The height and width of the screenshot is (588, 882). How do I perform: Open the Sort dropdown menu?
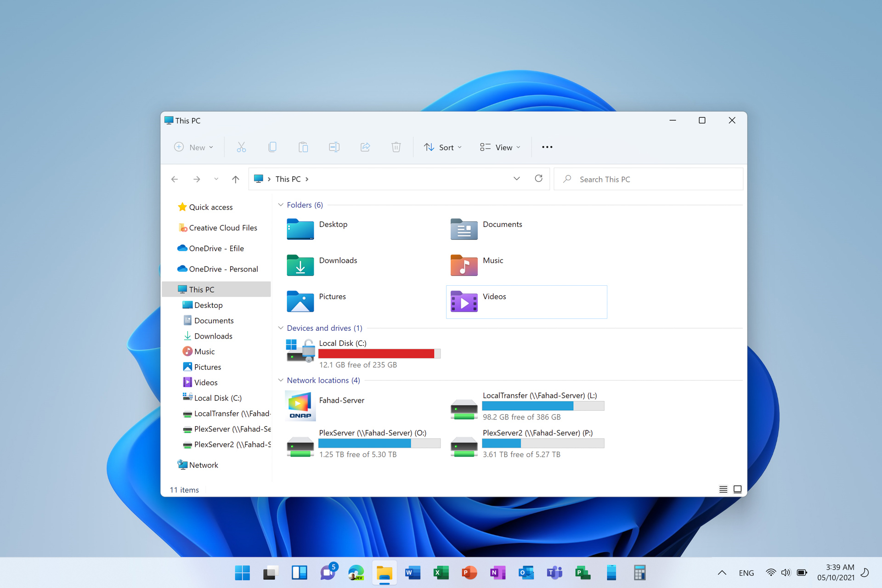coord(442,147)
